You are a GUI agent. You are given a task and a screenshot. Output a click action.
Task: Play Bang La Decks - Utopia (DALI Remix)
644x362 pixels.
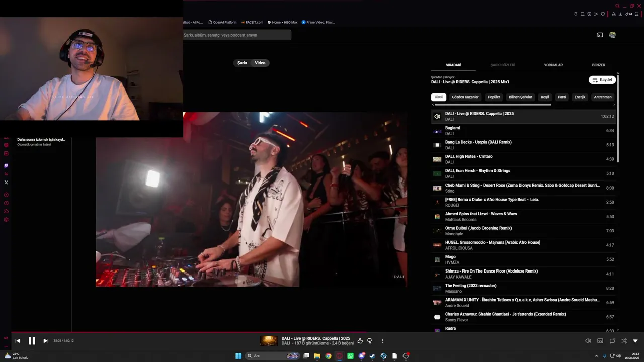[523, 145]
